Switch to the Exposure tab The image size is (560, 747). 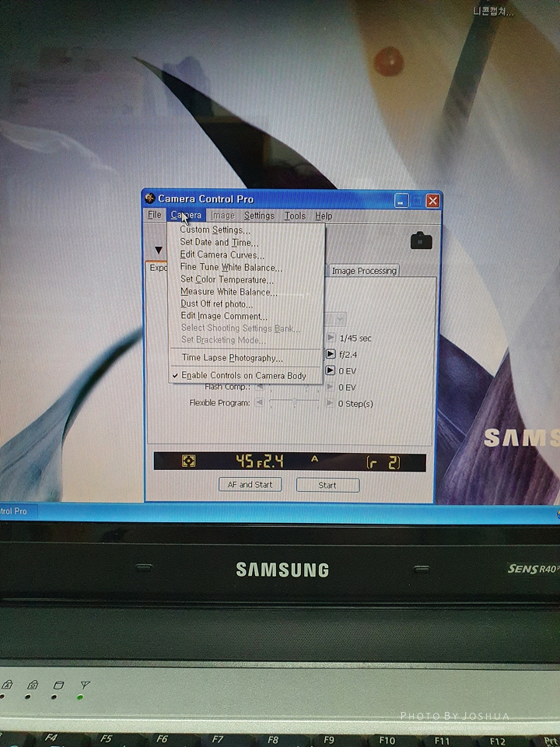(158, 268)
